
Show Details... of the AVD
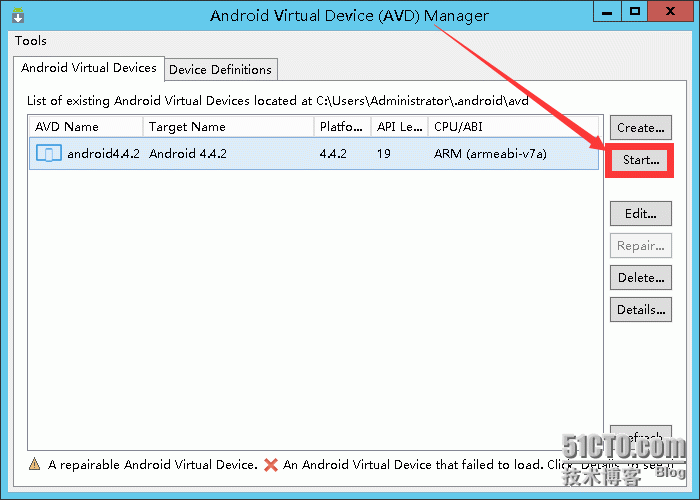click(x=641, y=309)
